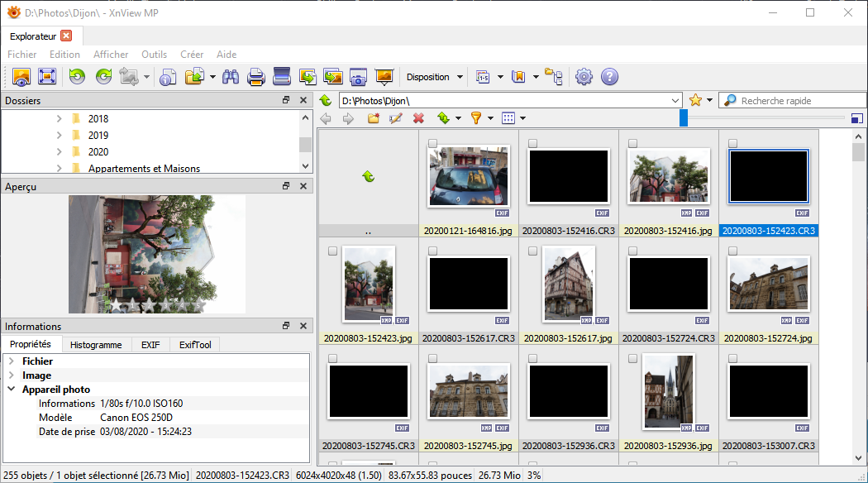Click the Recherche rapide search field

[x=794, y=101]
